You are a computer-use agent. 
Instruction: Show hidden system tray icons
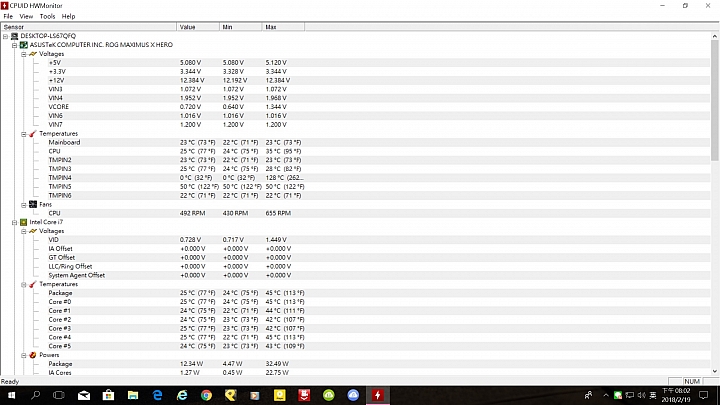606,395
